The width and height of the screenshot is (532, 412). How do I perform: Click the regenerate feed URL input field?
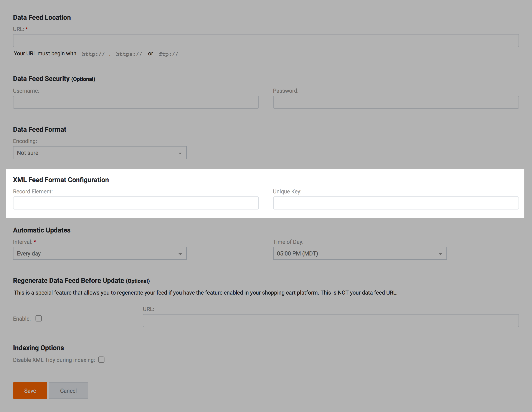(330, 320)
